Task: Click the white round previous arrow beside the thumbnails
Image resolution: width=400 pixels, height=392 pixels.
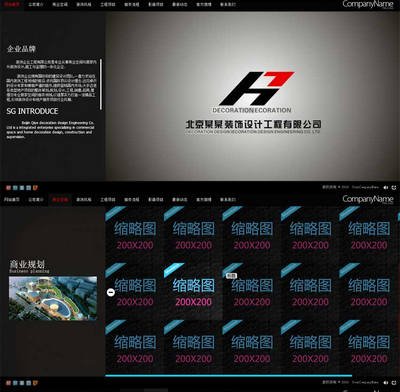Action: click(111, 292)
